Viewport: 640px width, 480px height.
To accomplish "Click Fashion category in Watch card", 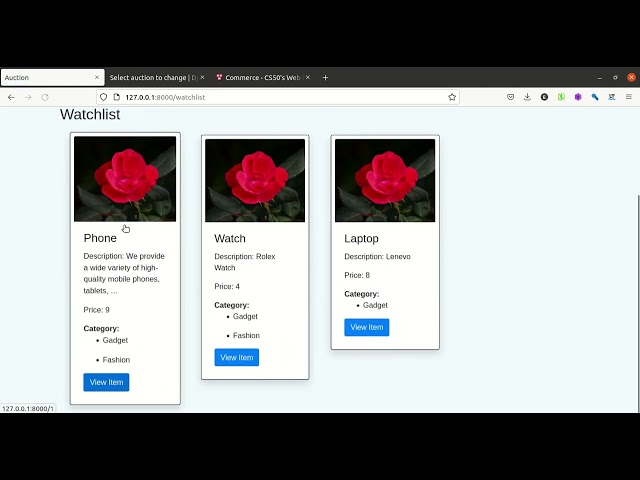I will click(246, 335).
